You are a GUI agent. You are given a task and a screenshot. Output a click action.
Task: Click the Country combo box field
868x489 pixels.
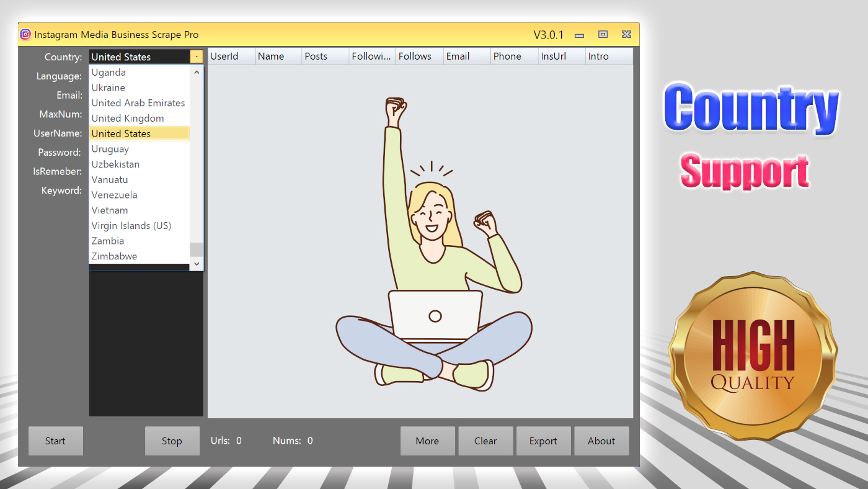pyautogui.click(x=139, y=56)
